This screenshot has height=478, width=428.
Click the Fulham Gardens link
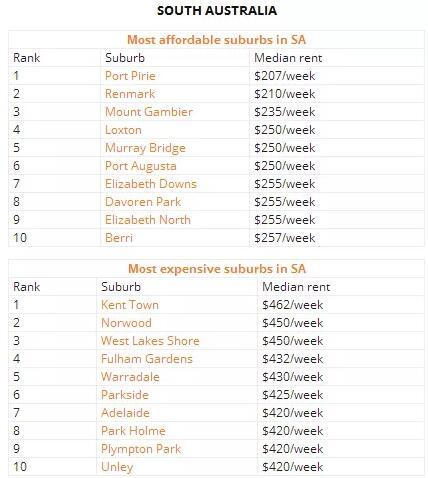pyautogui.click(x=147, y=359)
